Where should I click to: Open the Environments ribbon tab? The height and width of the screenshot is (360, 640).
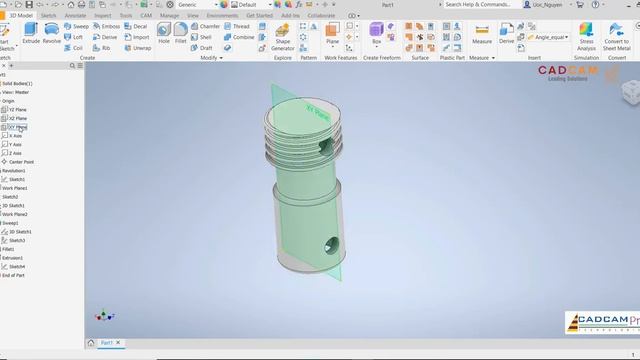(222, 16)
